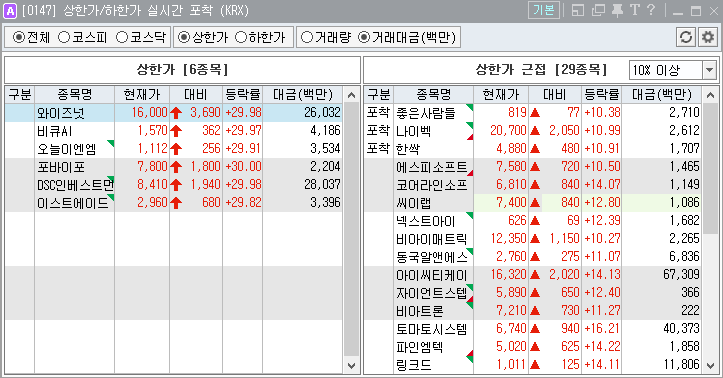Image resolution: width=723 pixels, height=378 pixels.
Task: Select the 비아이매트릭 stock
Action: coord(432,239)
